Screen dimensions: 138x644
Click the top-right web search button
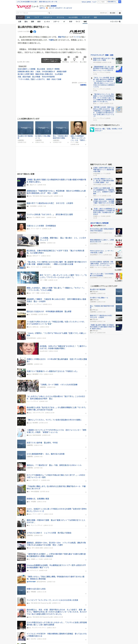[x=120, y=2]
